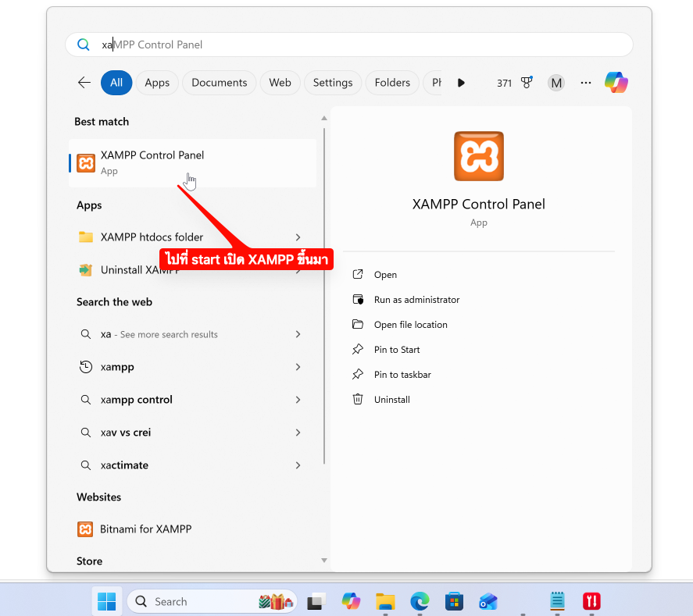Image resolution: width=693 pixels, height=616 pixels.
Task: Expand the 'xactimate' search suggestion arrow
Action: (298, 465)
